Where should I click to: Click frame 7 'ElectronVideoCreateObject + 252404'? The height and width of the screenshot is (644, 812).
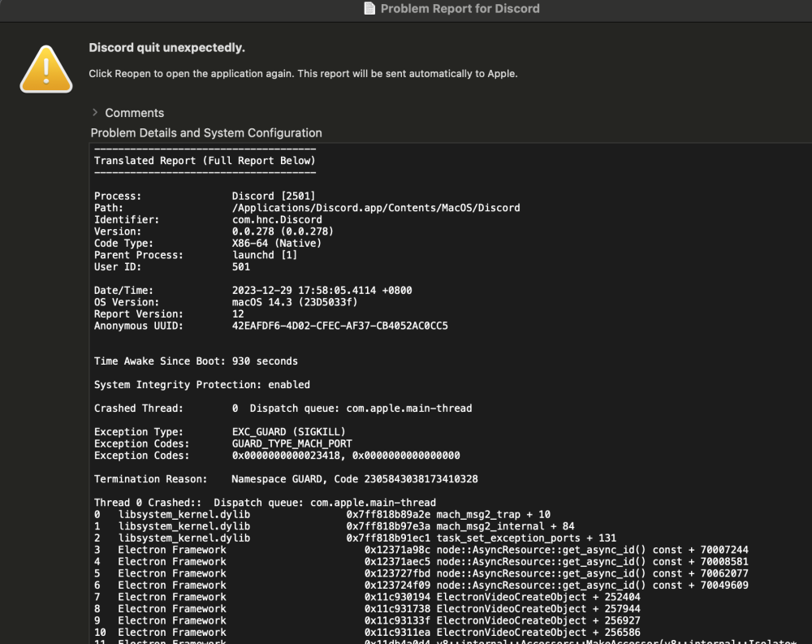(538, 597)
